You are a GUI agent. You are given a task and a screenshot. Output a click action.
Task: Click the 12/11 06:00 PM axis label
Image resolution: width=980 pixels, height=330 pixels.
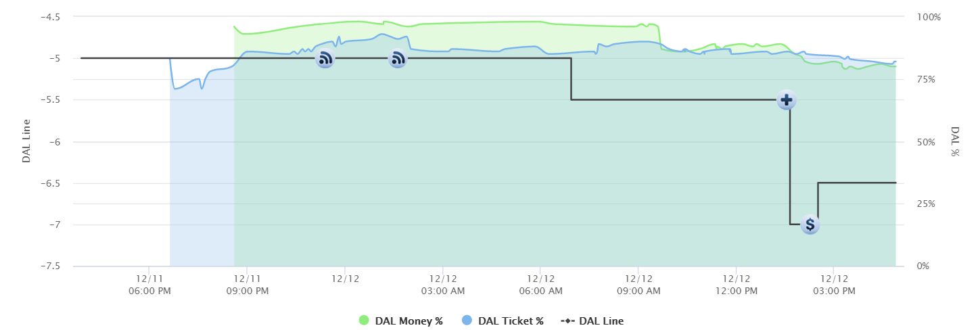[x=149, y=283]
